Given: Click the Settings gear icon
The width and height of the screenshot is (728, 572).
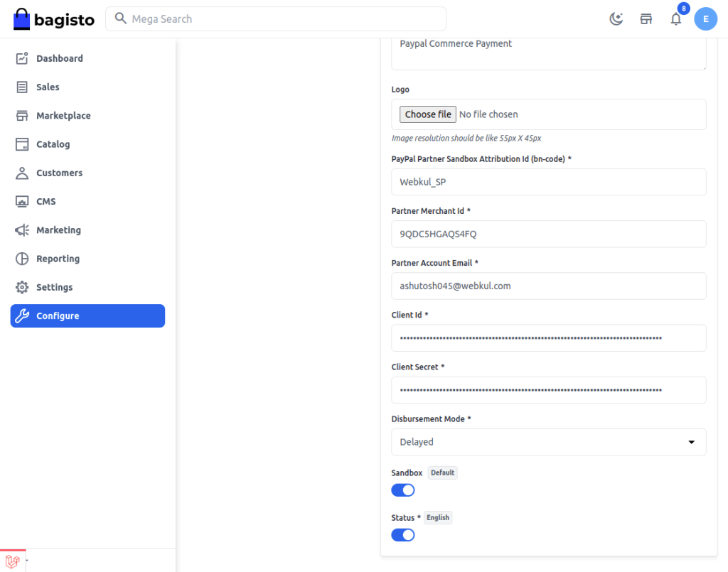Looking at the screenshot, I should pos(22,287).
